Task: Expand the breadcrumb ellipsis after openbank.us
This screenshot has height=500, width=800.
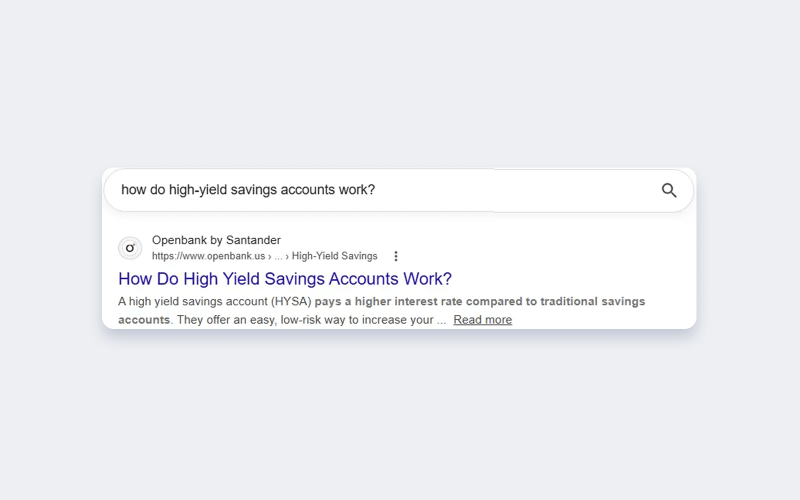Action: (278, 257)
